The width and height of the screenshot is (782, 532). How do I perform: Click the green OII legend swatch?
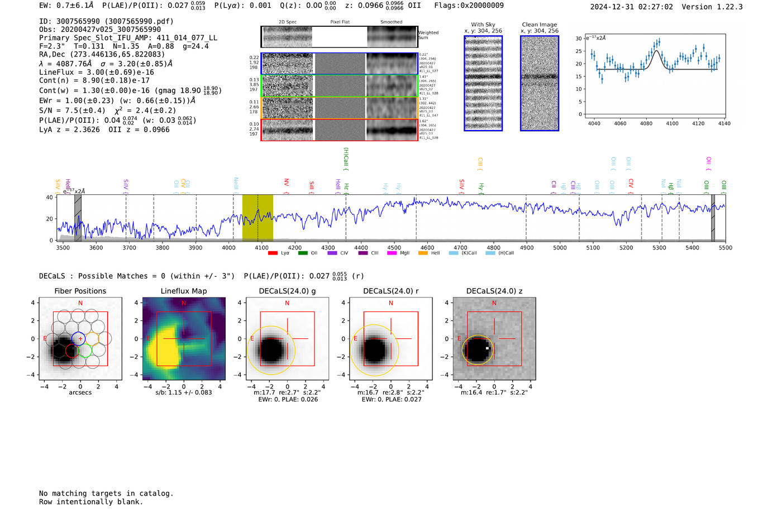303,253
